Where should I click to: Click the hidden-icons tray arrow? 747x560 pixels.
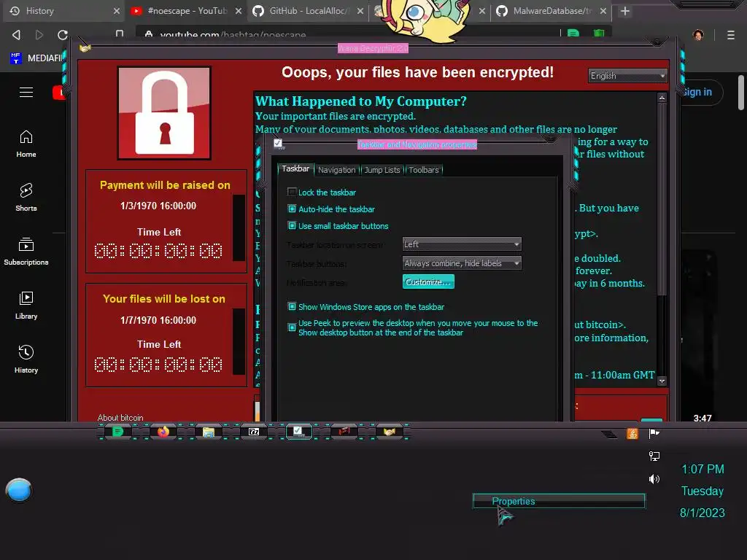[x=609, y=434]
